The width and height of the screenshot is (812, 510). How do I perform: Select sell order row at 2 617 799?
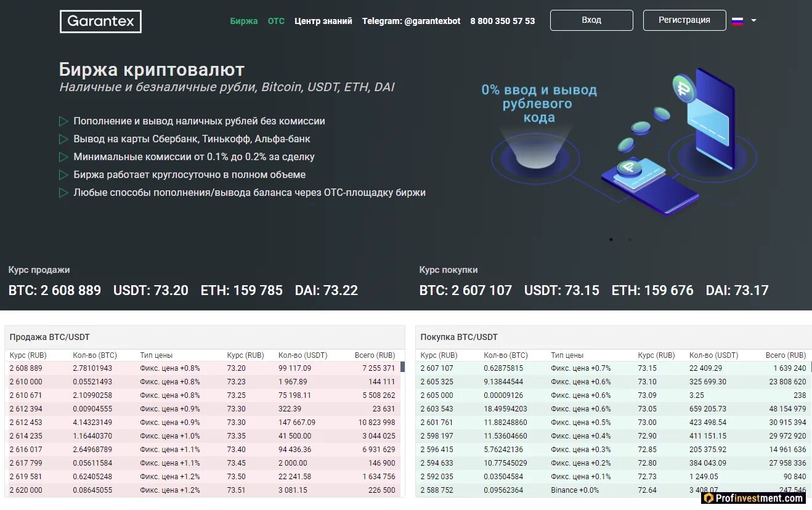(203, 463)
